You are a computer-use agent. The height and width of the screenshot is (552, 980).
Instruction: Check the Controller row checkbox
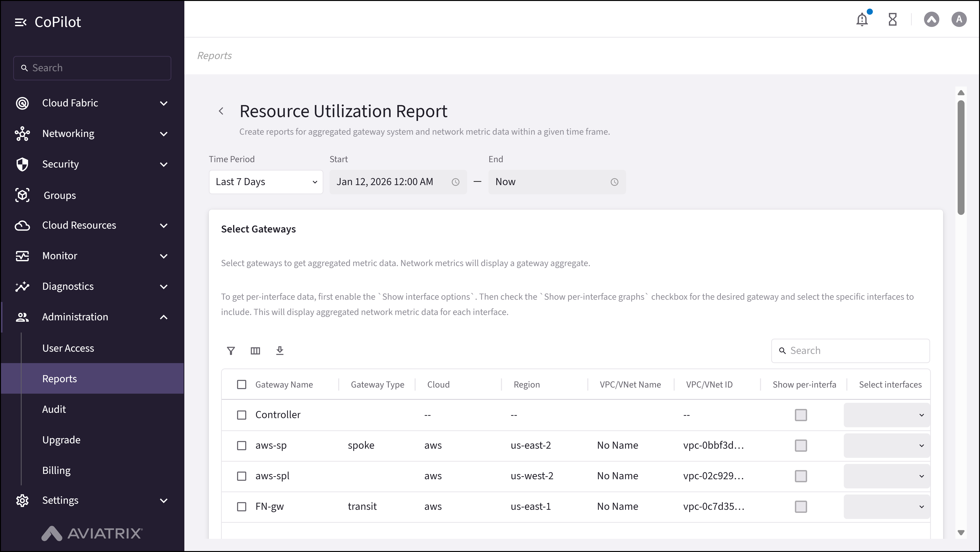[x=242, y=415]
